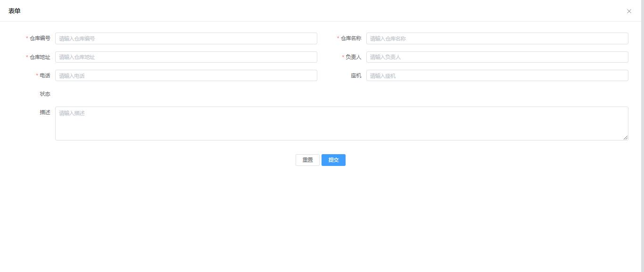Viewport: 644px width, 272px height.
Task: Click the 仓库地址 input field
Action: point(186,57)
